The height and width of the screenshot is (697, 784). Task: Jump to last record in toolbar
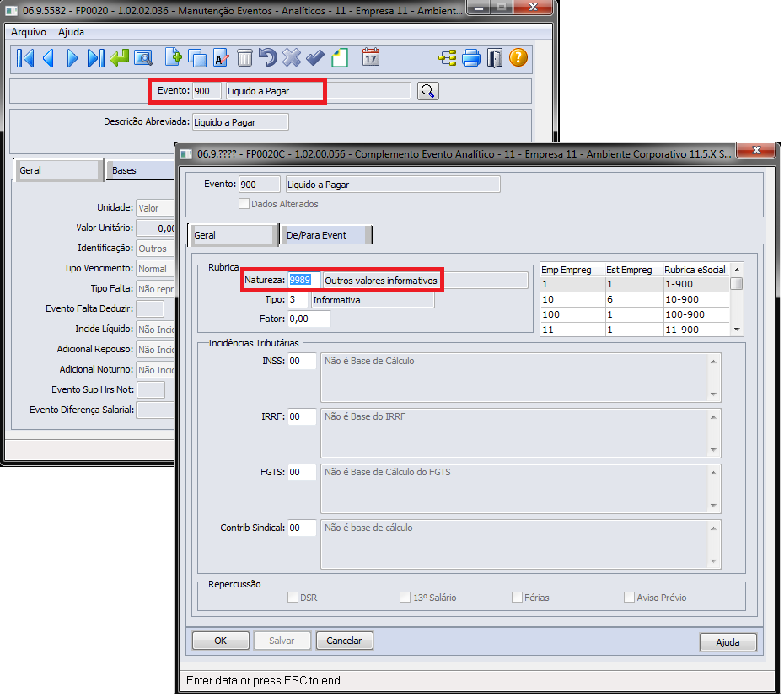(95, 58)
